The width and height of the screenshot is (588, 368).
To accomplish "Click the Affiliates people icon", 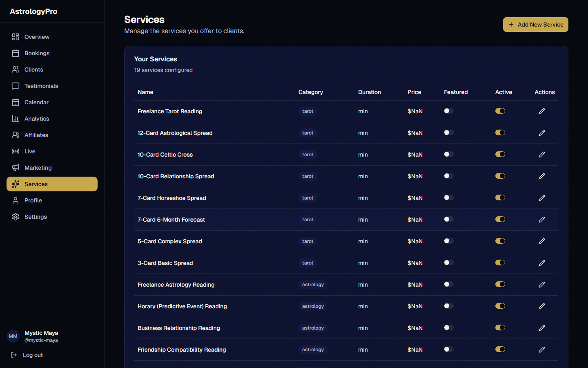I will (16, 135).
